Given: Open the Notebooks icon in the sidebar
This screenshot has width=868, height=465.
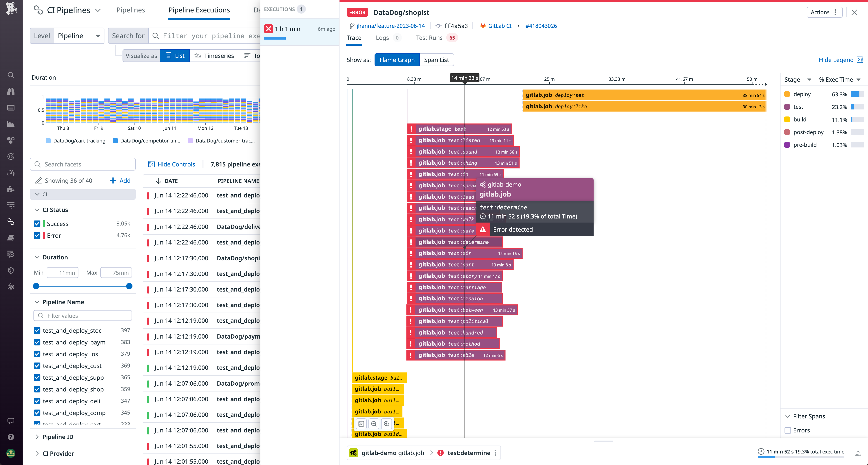Looking at the screenshot, I should [11, 238].
